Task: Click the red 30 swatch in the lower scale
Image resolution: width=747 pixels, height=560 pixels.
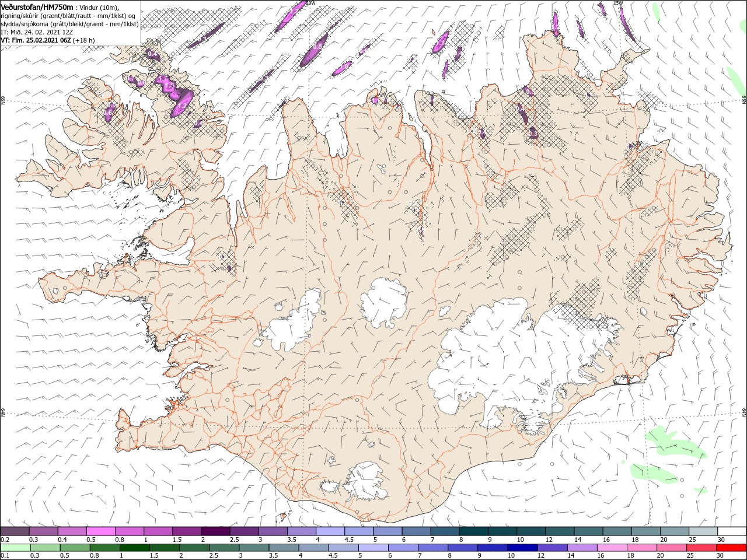Action: click(731, 548)
